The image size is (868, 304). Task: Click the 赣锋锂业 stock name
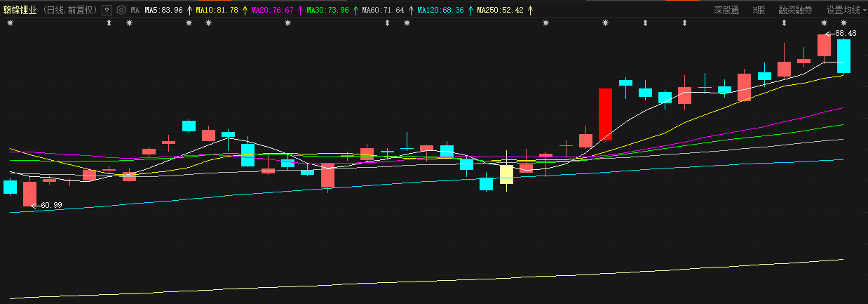20,11
